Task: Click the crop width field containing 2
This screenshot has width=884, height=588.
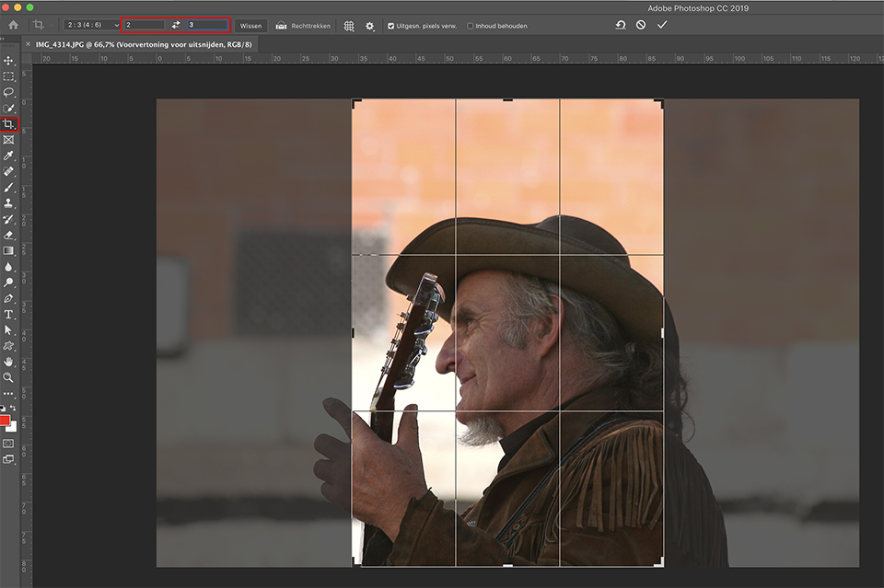Action: 145,25
